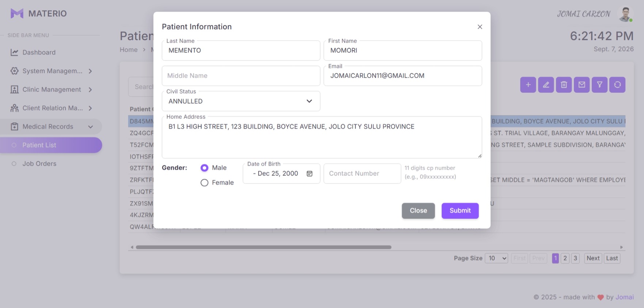Click the Contact Number input field
Image resolution: width=644 pixels, height=308 pixels.
point(362,174)
